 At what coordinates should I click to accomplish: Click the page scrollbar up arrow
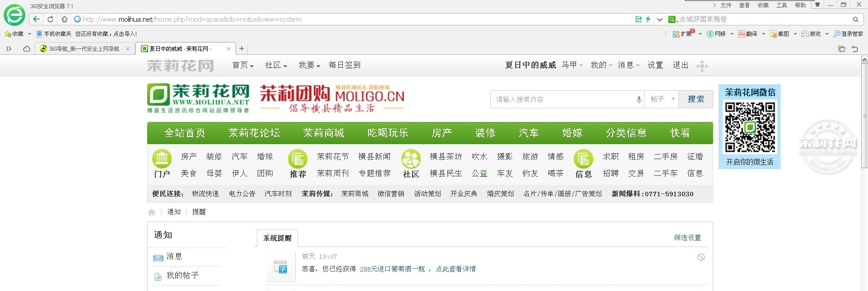click(x=864, y=59)
